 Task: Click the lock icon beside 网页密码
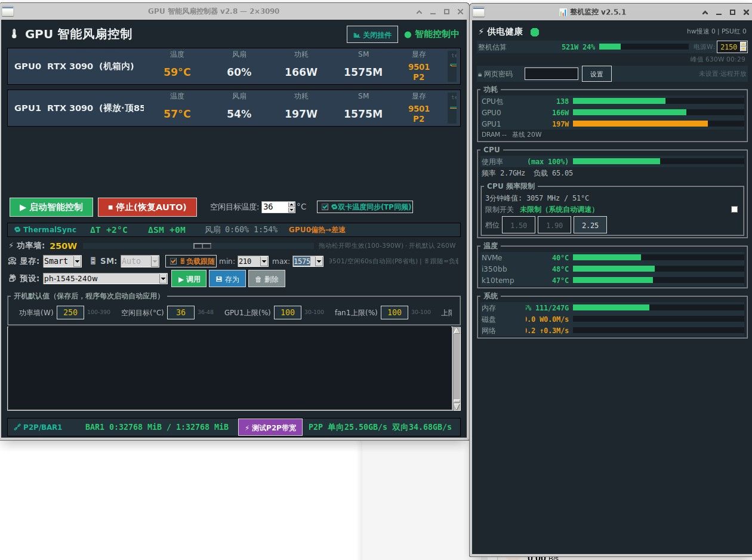point(480,74)
